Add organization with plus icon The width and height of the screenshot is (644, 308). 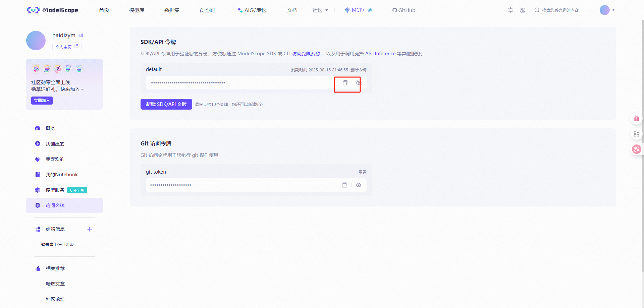[90, 229]
